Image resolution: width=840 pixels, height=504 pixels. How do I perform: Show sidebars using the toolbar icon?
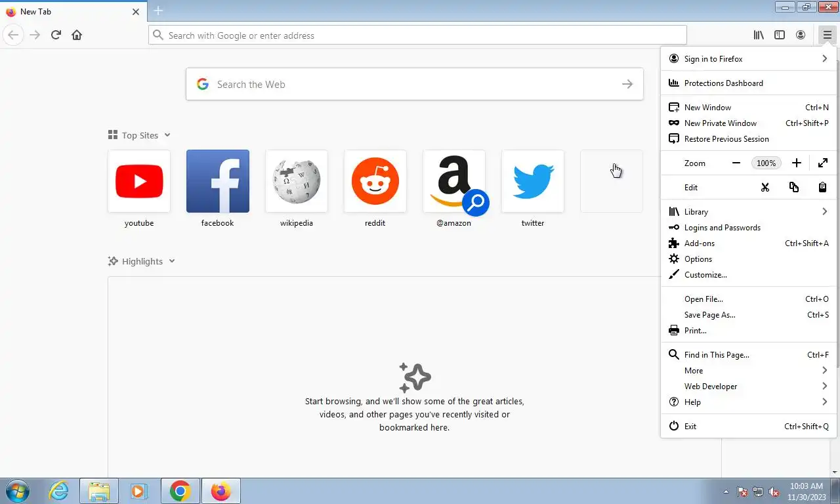[780, 35]
